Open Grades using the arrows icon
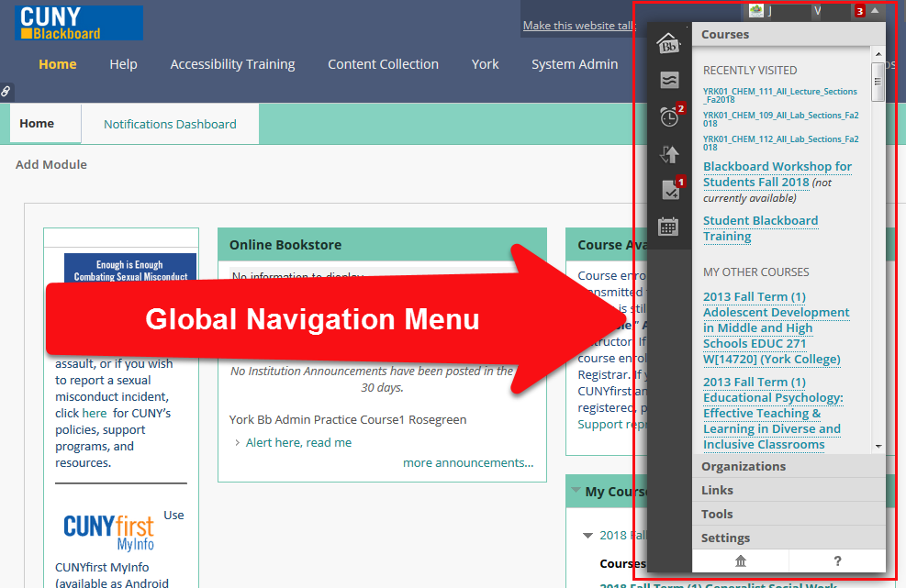This screenshot has width=906, height=588. coord(668,154)
